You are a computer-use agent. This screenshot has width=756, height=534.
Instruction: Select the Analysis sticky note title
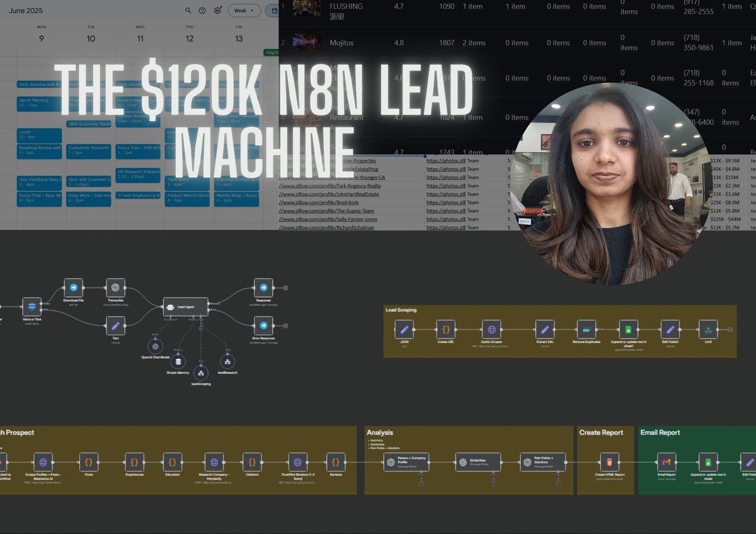(379, 433)
